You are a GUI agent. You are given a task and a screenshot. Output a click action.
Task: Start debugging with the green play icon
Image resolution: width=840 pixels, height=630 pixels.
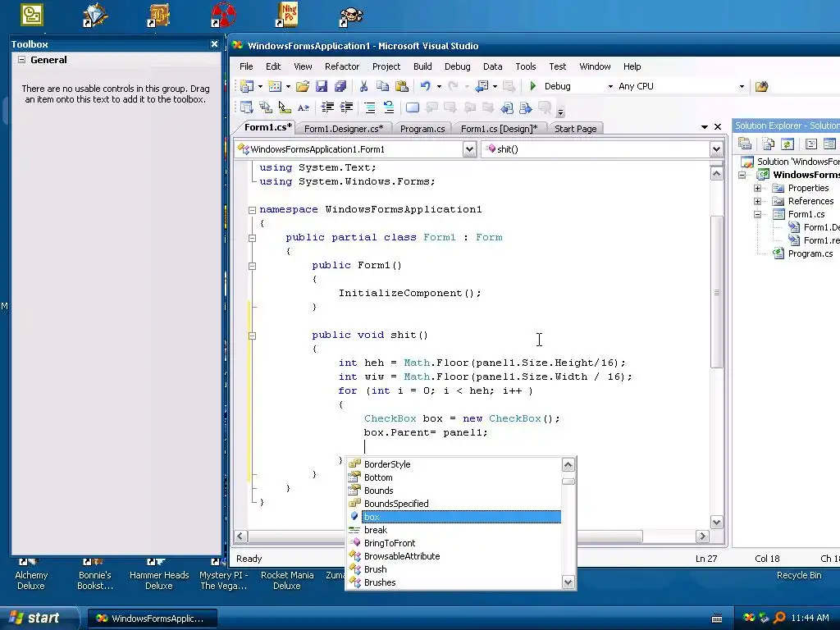[x=533, y=86]
